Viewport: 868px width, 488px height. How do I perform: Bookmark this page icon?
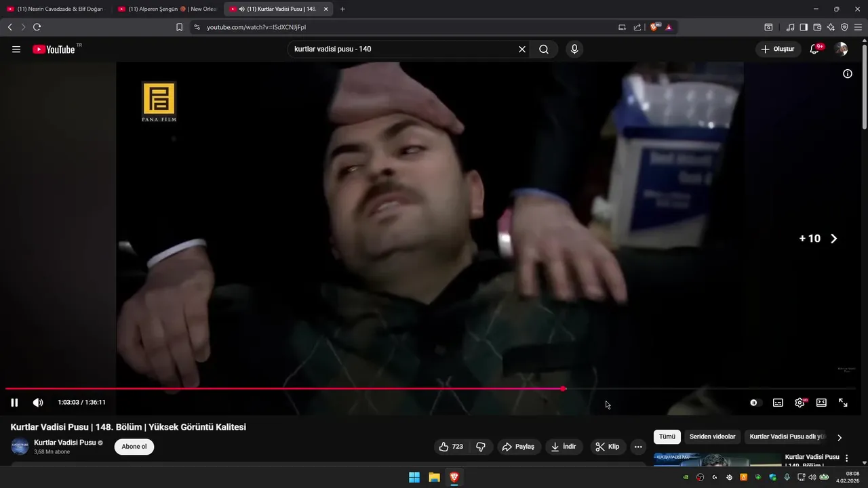(179, 27)
